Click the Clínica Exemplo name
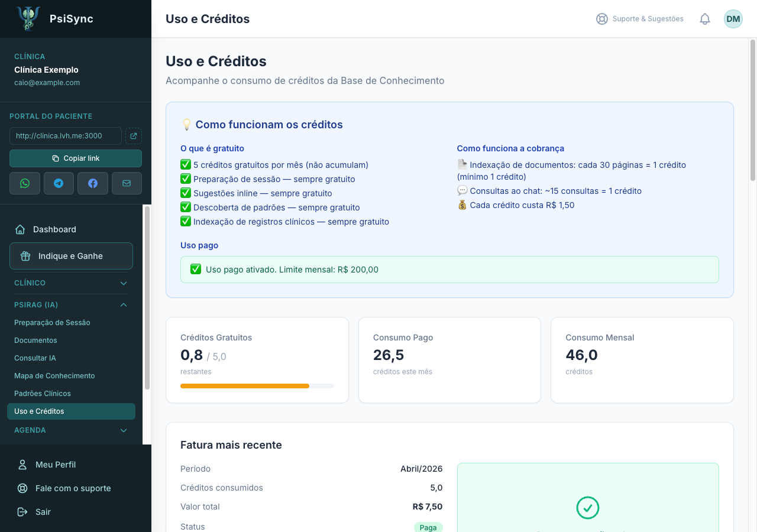757x532 pixels. (x=46, y=70)
